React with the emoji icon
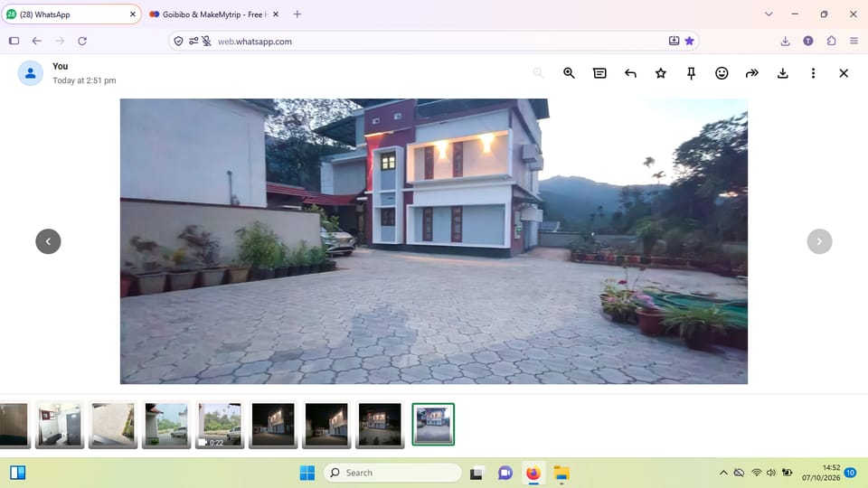 [x=722, y=73]
